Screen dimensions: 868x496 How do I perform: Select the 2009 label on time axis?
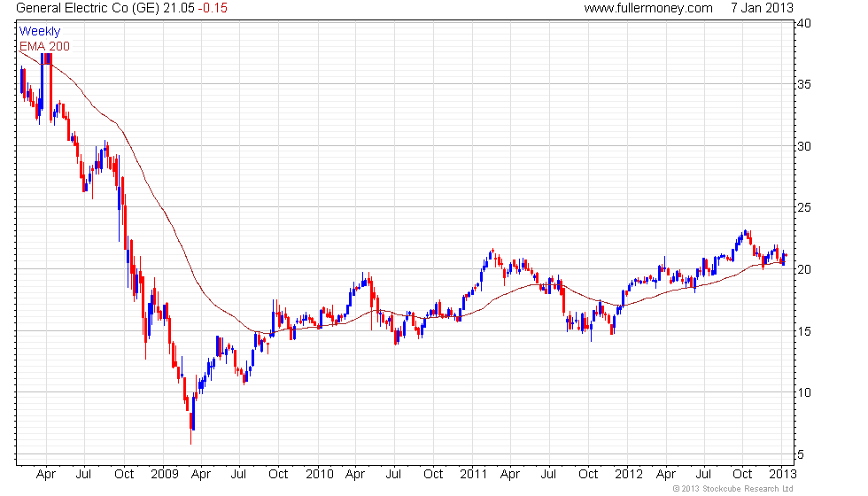pos(165,475)
